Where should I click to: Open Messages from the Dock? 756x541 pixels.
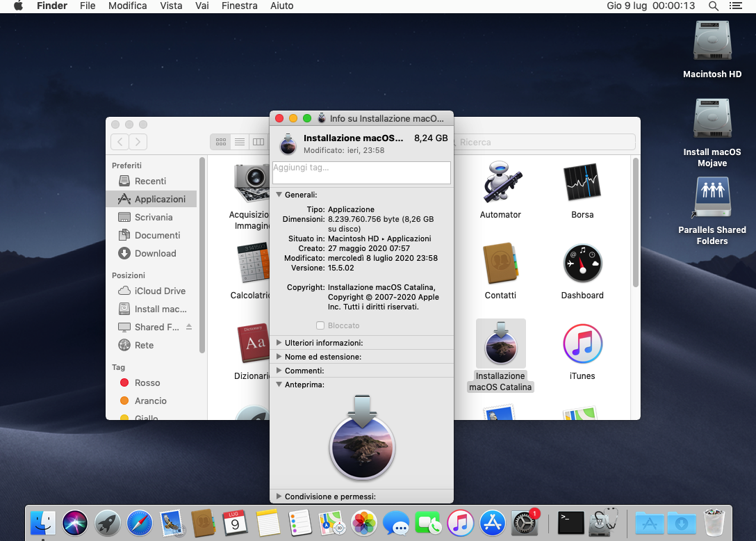396,523
